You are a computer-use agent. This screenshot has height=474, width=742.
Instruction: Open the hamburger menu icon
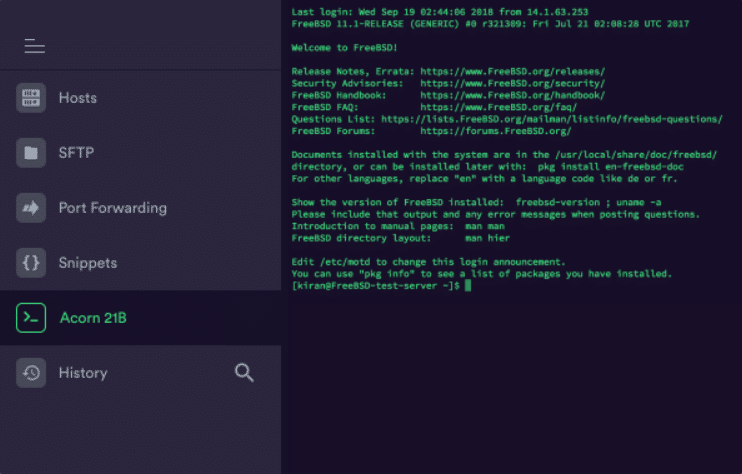click(x=35, y=46)
